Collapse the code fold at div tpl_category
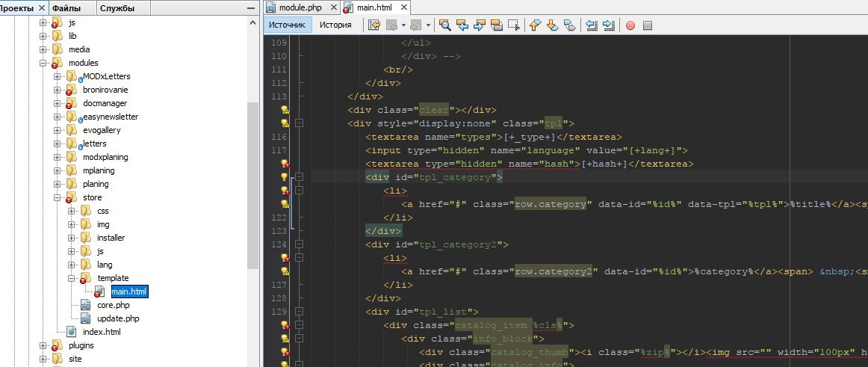Viewport: 868px width, 367px height. (x=299, y=177)
